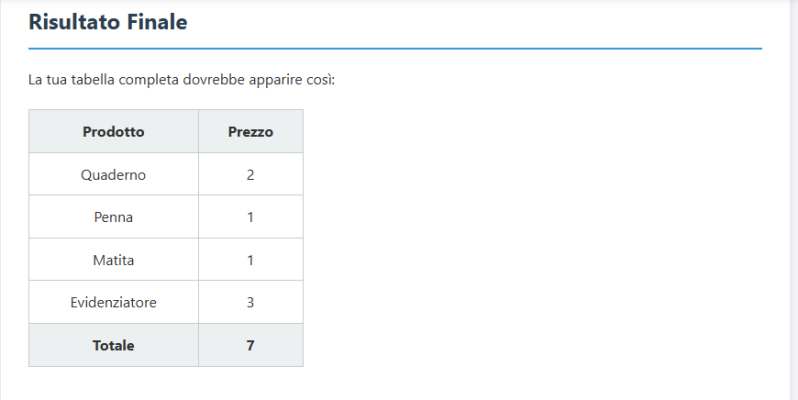Click the word "così" ending the sentence
The width and height of the screenshot is (798, 400).
(x=320, y=79)
